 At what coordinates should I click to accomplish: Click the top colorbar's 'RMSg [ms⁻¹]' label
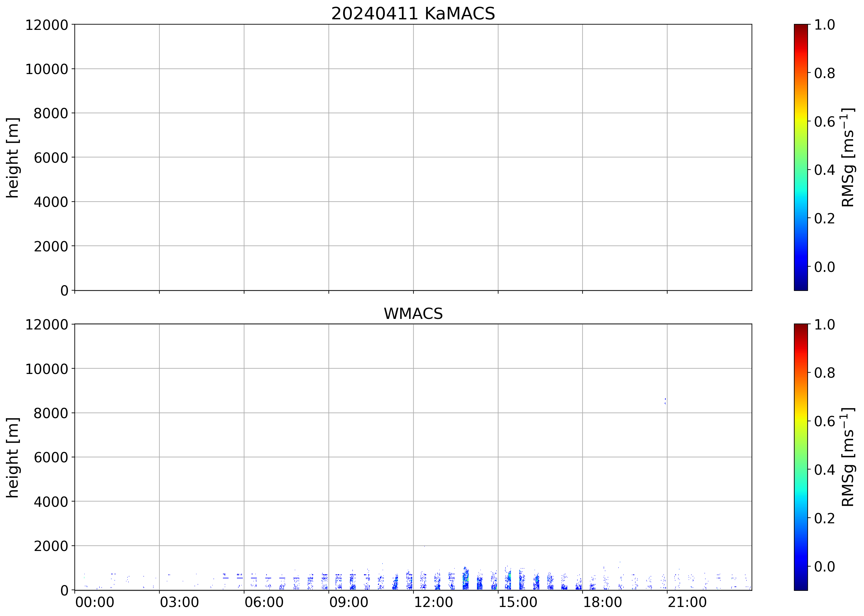pyautogui.click(x=848, y=157)
